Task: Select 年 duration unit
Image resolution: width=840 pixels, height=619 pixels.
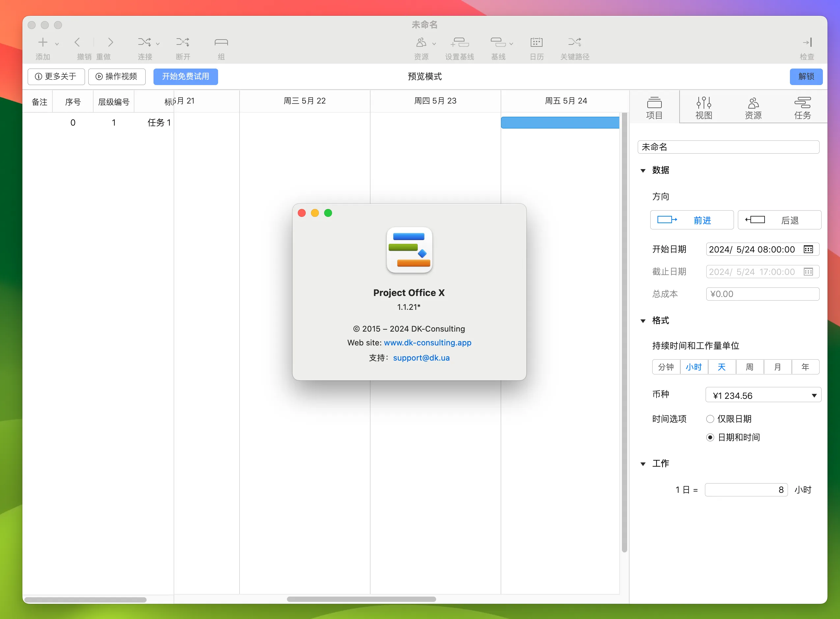Action: (x=805, y=367)
